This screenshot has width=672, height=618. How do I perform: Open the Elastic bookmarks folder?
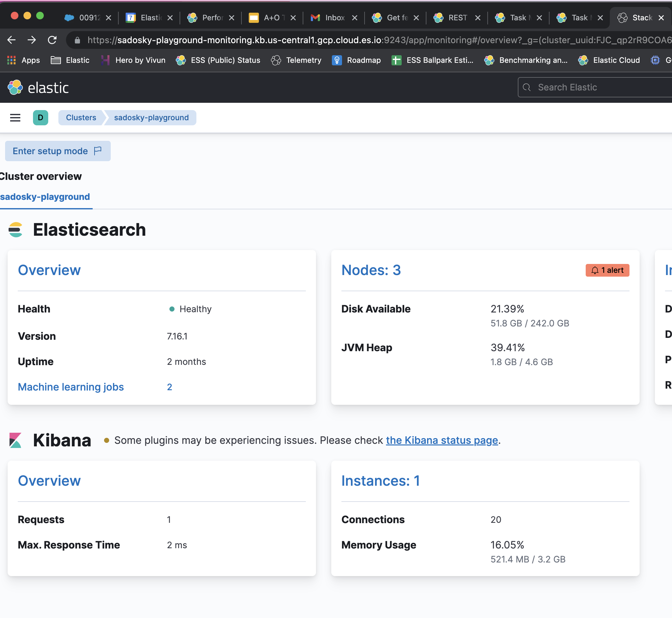coord(70,60)
